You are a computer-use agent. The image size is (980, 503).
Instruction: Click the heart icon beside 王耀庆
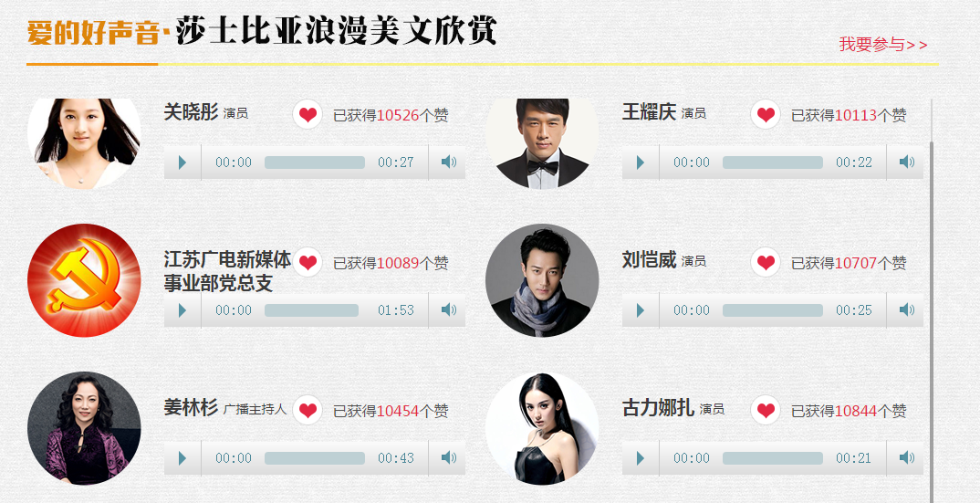(766, 114)
